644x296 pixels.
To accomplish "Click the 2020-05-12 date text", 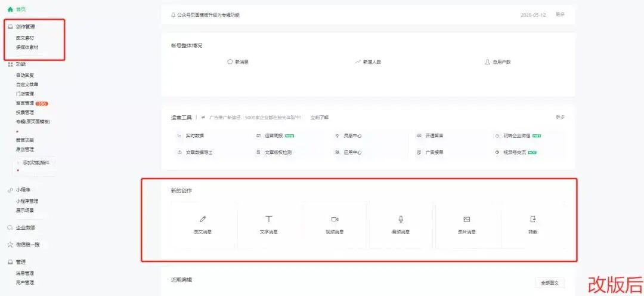I will click(x=533, y=15).
